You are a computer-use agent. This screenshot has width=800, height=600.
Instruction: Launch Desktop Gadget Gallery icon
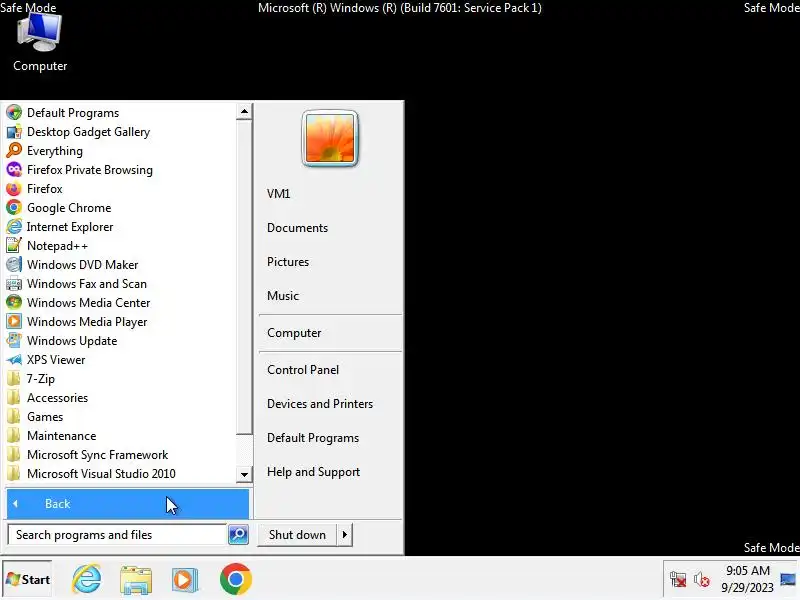pyautogui.click(x=14, y=132)
